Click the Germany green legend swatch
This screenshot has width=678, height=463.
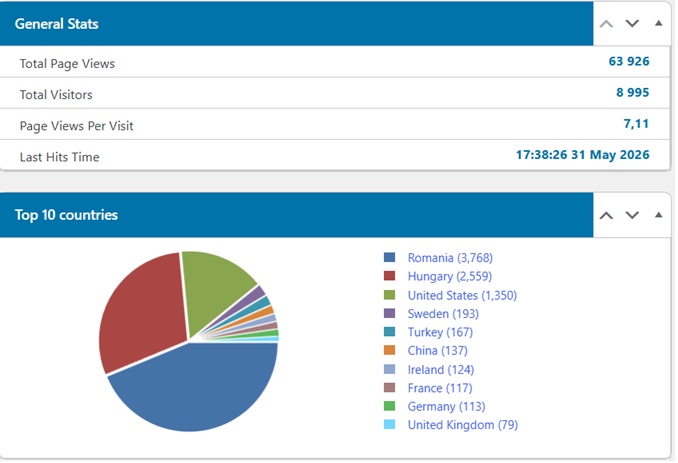click(391, 408)
